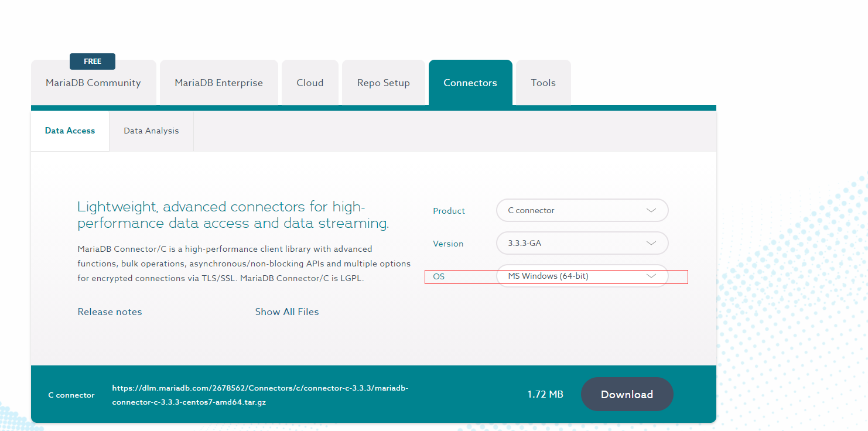Select the Connectors tab
Image resolution: width=868 pixels, height=431 pixels.
470,83
